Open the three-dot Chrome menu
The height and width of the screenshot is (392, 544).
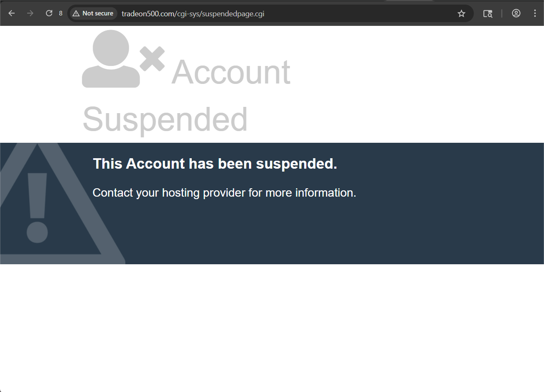pos(535,13)
